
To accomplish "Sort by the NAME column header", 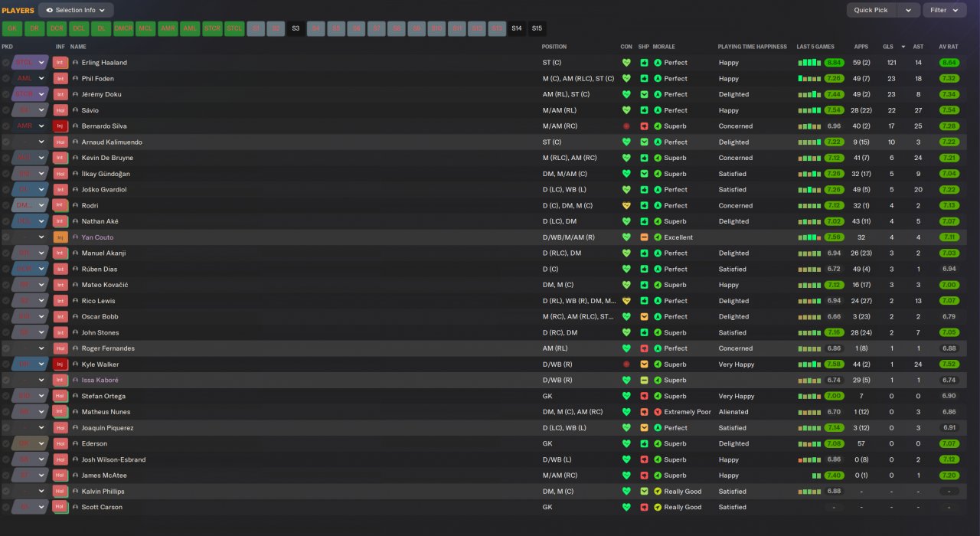I will pyautogui.click(x=78, y=47).
